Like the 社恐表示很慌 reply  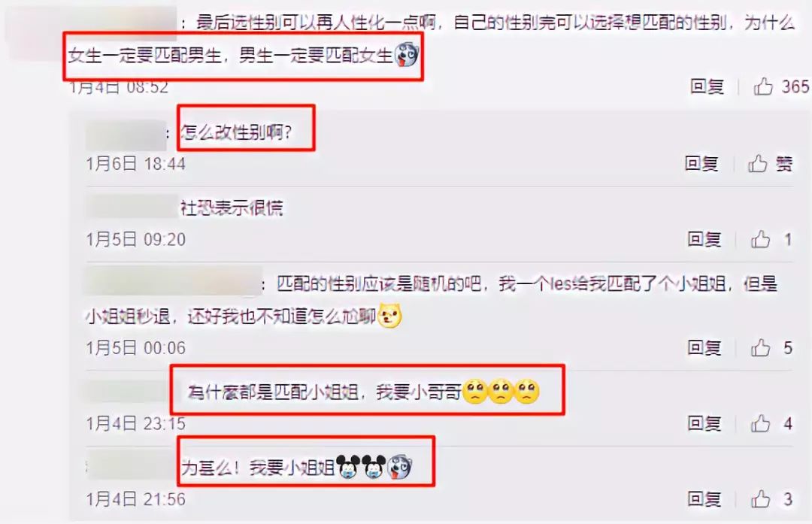point(760,239)
